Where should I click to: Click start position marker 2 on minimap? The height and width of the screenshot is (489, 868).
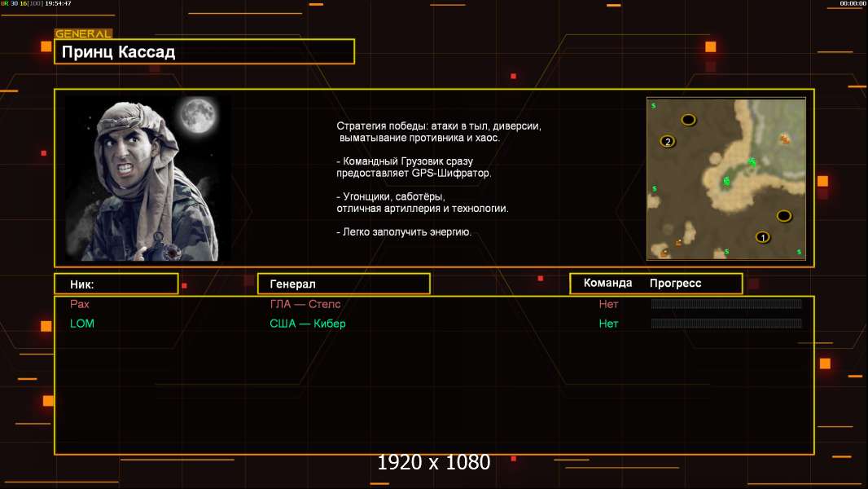(x=668, y=142)
